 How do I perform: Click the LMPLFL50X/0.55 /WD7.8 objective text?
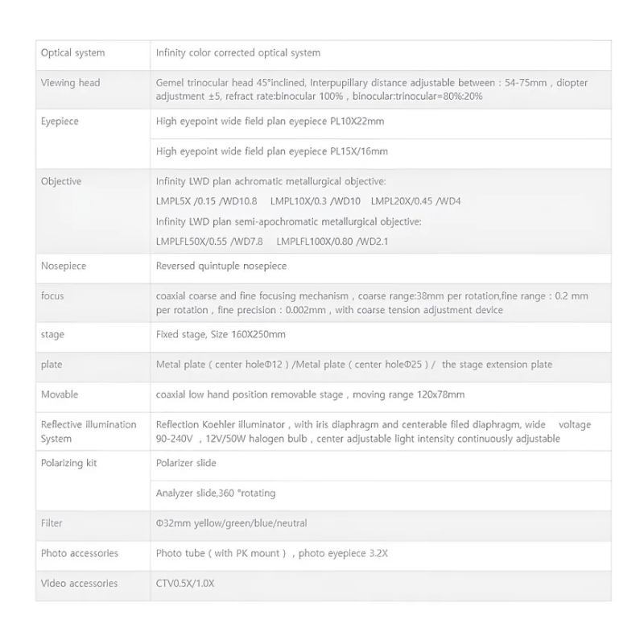[205, 241]
